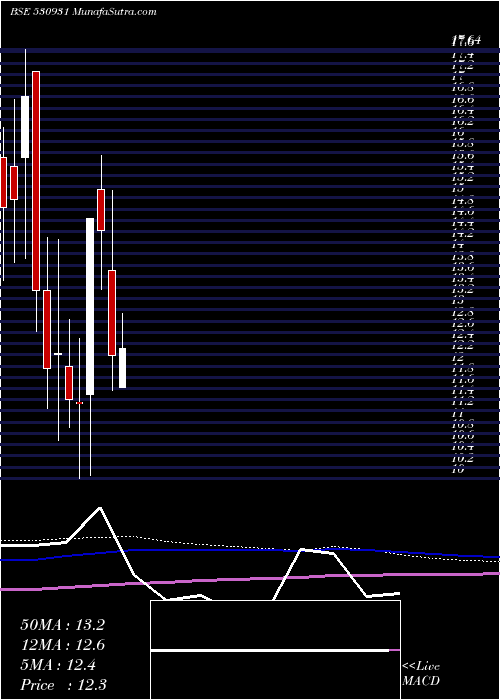This screenshot has width=500, height=700.
Task: Select the tall white candlestick body
Action: pos(90,306)
